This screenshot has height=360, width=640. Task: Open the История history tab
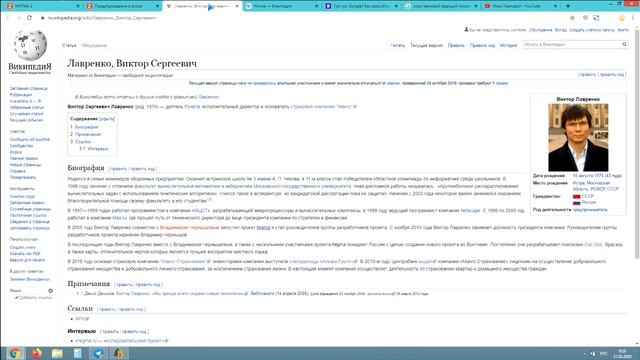(508, 45)
